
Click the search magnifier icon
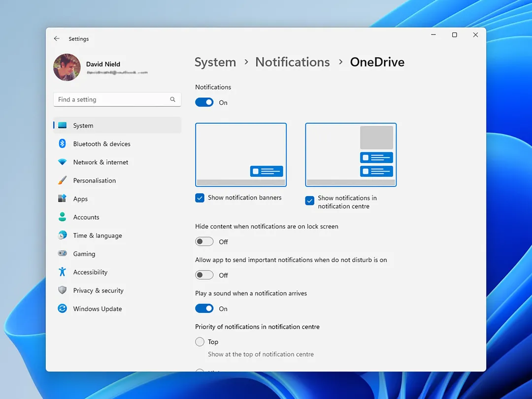pos(173,100)
